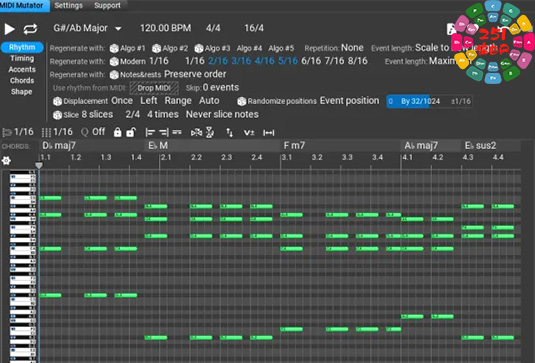Toggle the 2/16 step length
Screen dimensions: 535x363
(218, 61)
